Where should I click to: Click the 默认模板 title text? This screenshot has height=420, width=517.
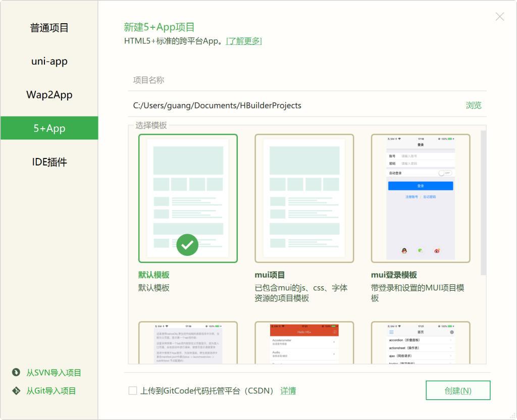pyautogui.click(x=153, y=275)
